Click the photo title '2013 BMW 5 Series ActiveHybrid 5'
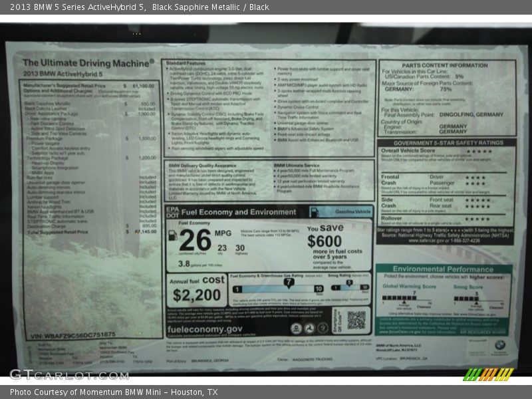532x399 pixels. coord(78,7)
